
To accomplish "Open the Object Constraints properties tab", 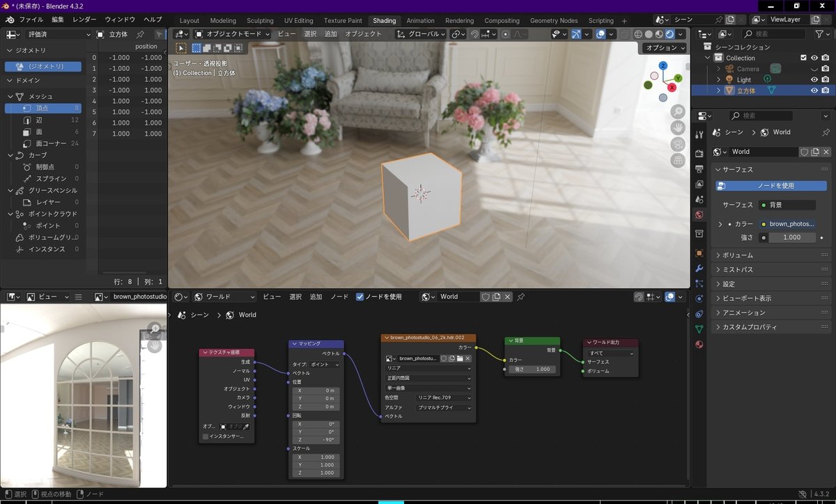I will coord(699,314).
